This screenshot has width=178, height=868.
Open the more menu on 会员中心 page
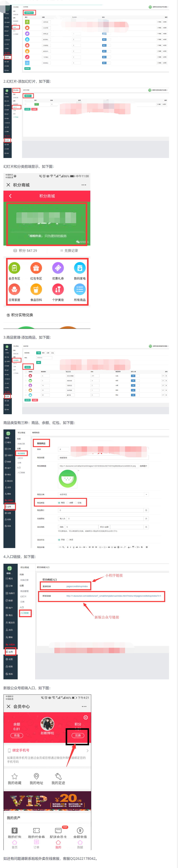84,706
